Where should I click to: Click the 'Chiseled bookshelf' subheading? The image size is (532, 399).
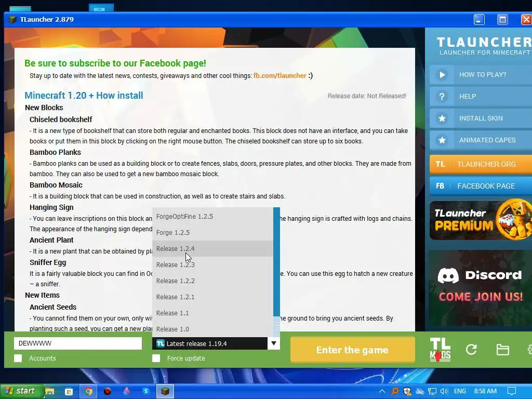click(61, 119)
